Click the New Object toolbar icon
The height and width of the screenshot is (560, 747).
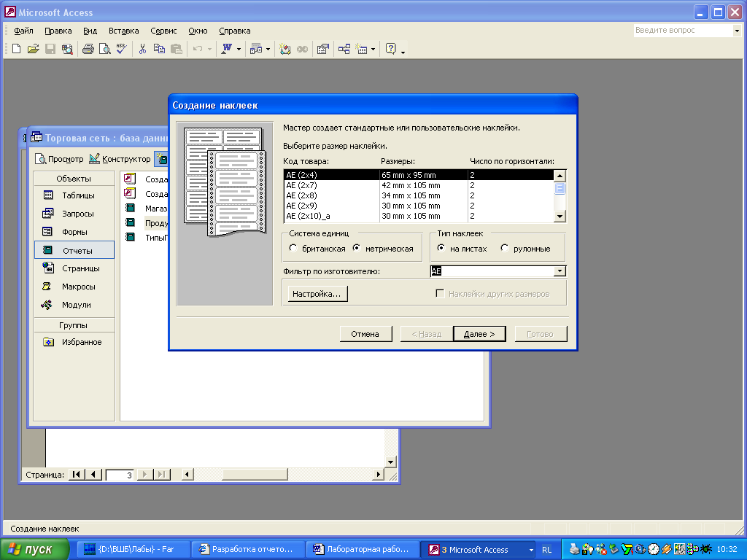tap(362, 49)
